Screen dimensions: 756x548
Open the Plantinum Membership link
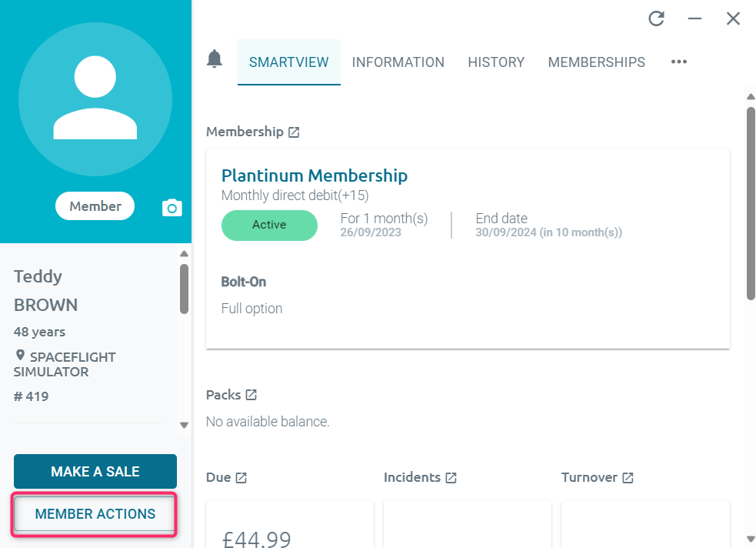(x=315, y=175)
